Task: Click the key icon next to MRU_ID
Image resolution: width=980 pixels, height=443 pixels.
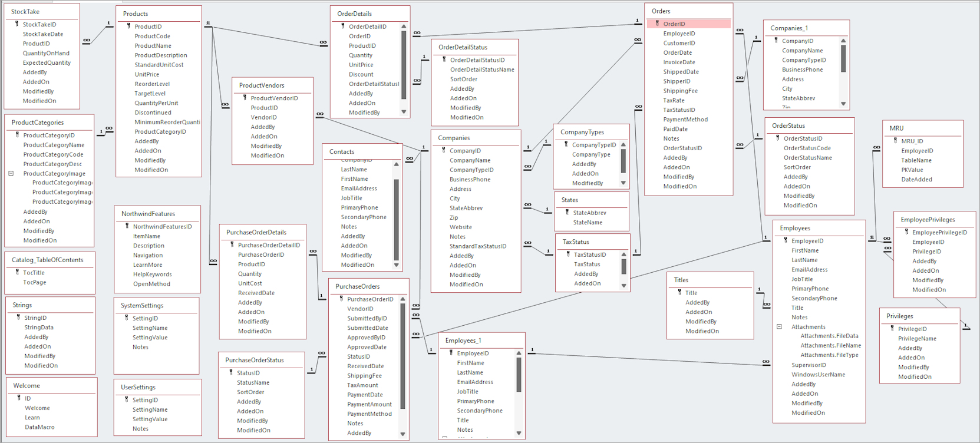Action: tap(895, 141)
